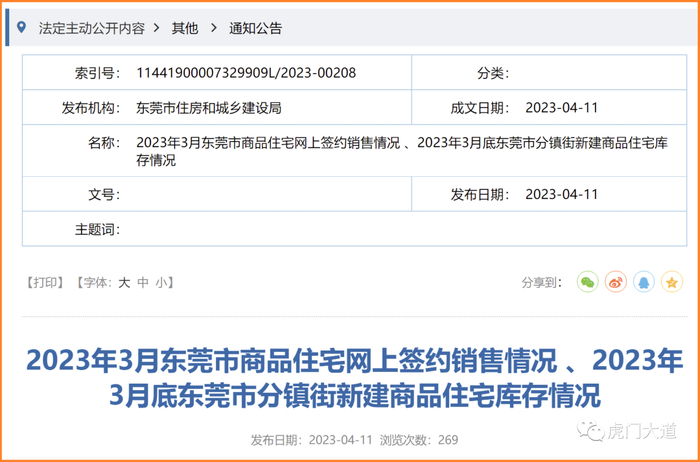Select index number 11441900007329909L/2023-00208
This screenshot has width=700, height=462.
point(246,73)
